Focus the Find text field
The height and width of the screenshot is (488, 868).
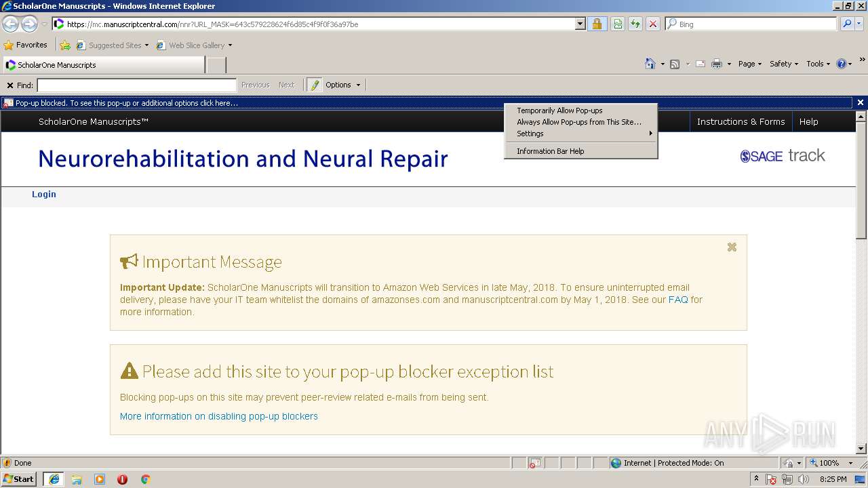click(136, 85)
